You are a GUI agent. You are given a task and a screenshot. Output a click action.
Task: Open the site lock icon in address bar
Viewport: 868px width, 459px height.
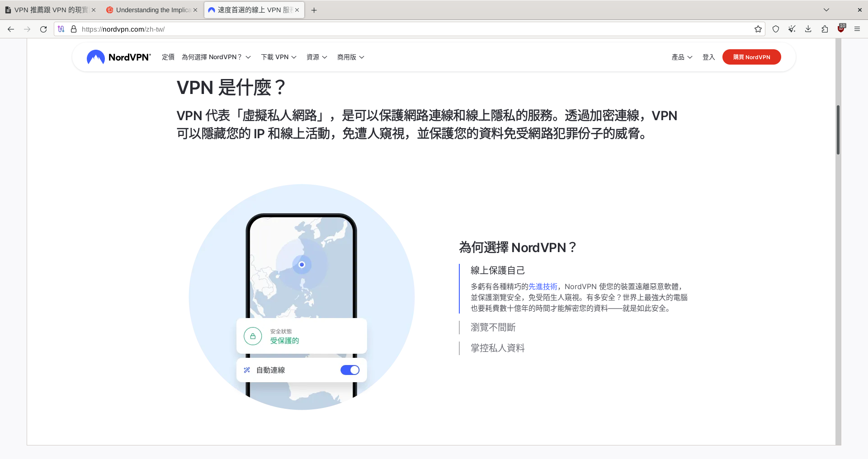click(74, 29)
